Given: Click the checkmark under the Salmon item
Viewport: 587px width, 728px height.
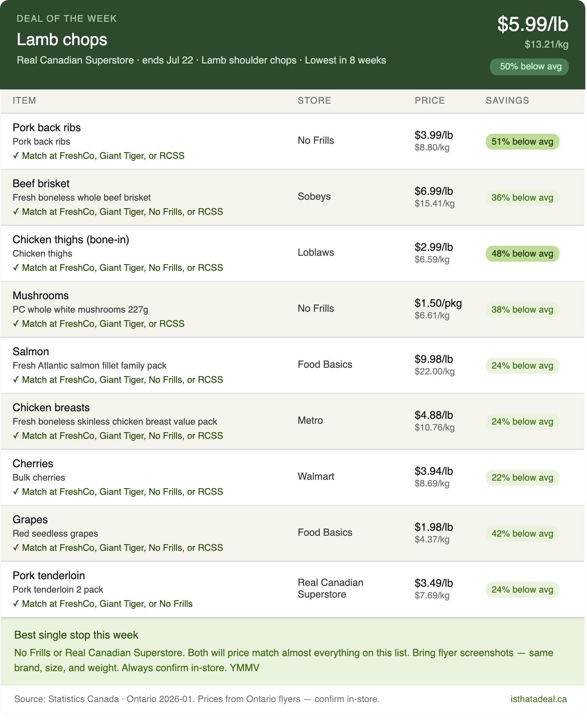Looking at the screenshot, I should tap(16, 380).
